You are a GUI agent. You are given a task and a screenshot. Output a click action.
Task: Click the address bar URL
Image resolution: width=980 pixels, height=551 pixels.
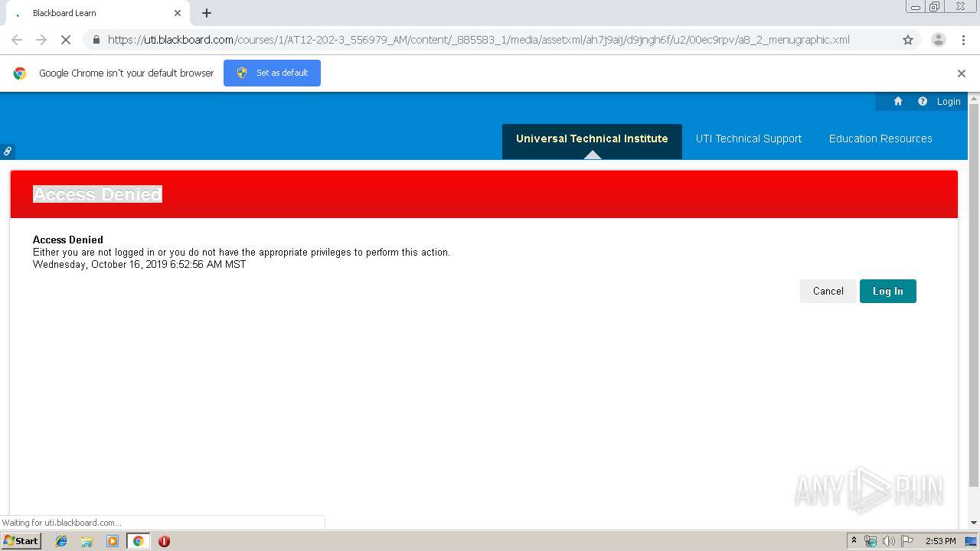[x=479, y=40]
